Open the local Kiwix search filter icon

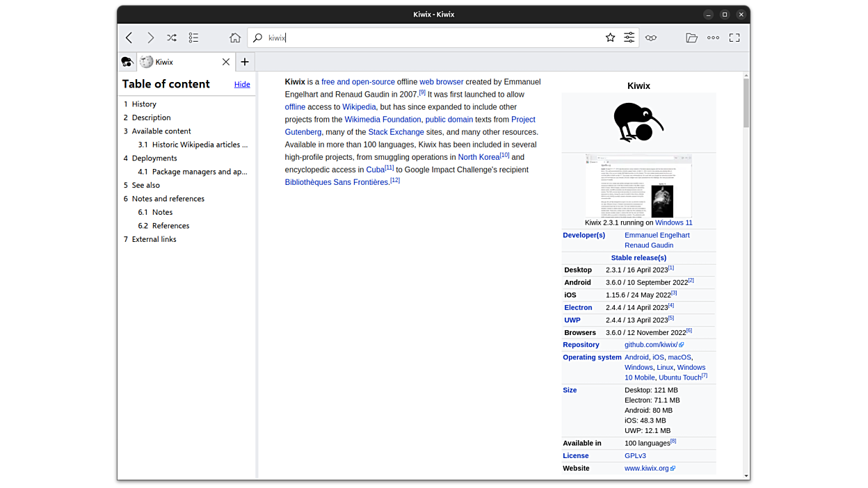[x=629, y=38]
